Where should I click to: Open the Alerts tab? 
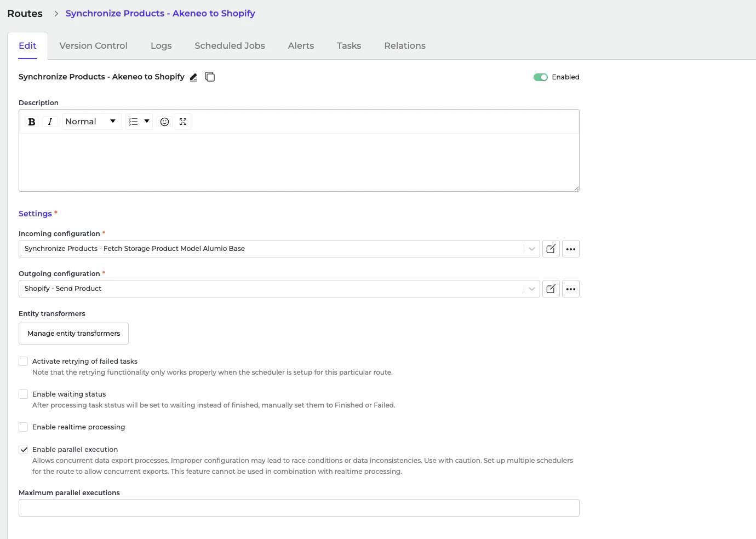[x=301, y=46]
